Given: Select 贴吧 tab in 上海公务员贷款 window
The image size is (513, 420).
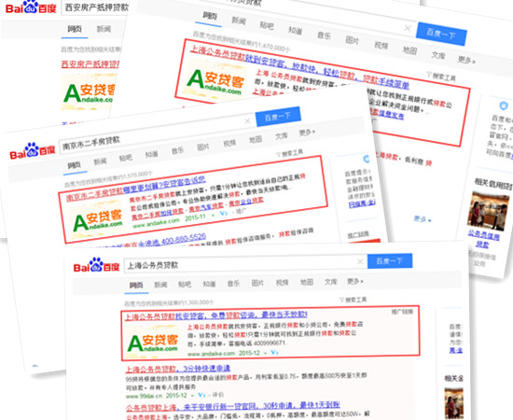Looking at the screenshot, I should (x=185, y=284).
